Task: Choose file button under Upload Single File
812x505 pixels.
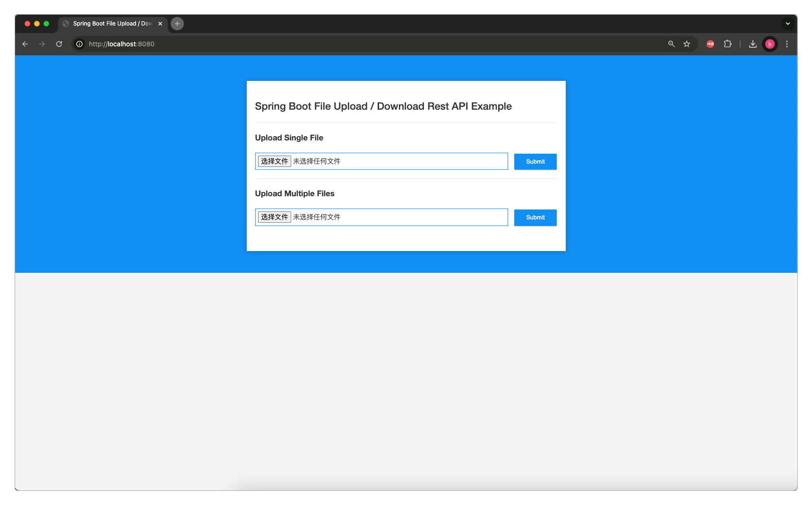Action: coord(275,161)
